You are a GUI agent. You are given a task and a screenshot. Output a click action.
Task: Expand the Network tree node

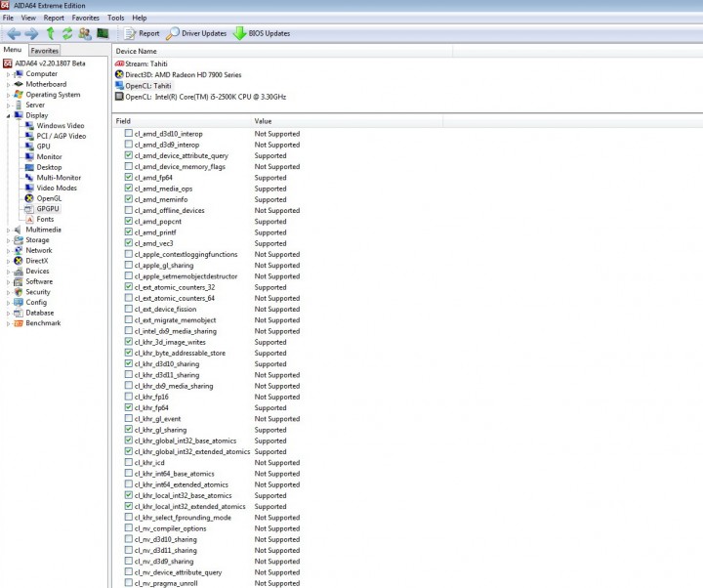(x=8, y=251)
